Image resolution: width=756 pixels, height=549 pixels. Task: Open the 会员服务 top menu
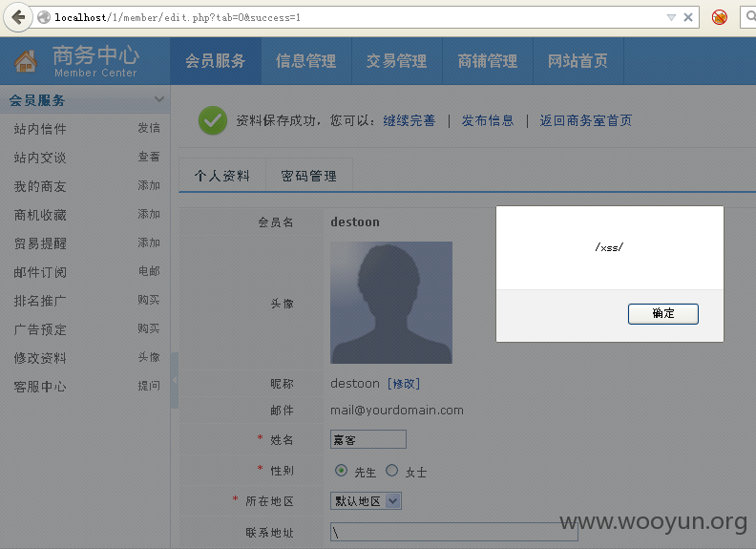click(216, 61)
